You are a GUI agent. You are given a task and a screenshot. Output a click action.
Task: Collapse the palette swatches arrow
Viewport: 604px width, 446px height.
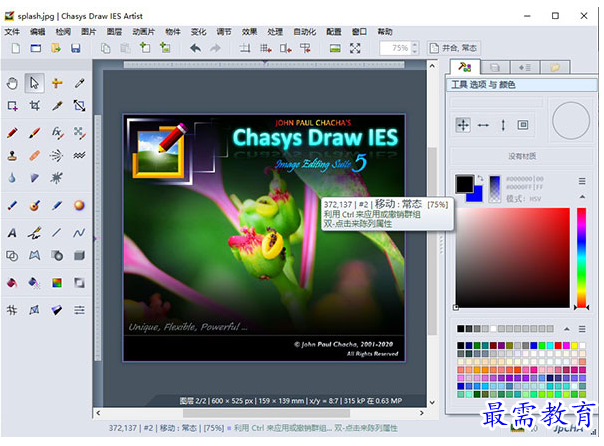567,329
